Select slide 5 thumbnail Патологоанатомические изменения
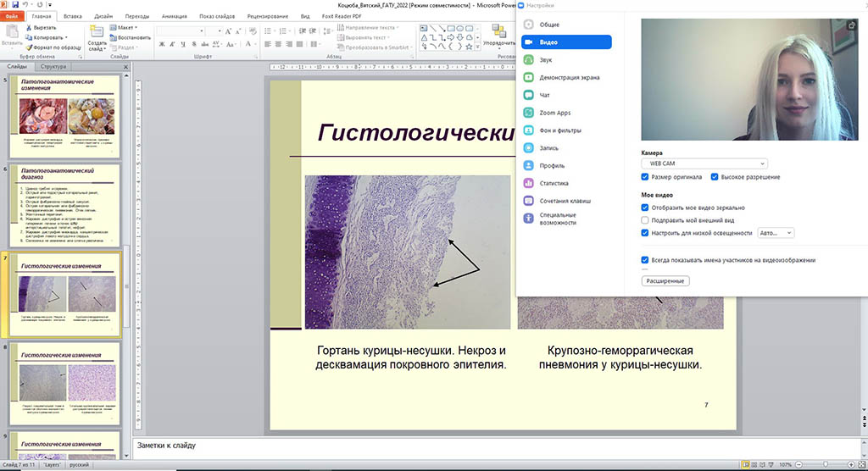Screen dimensions: 868x471 pyautogui.click(x=64, y=117)
